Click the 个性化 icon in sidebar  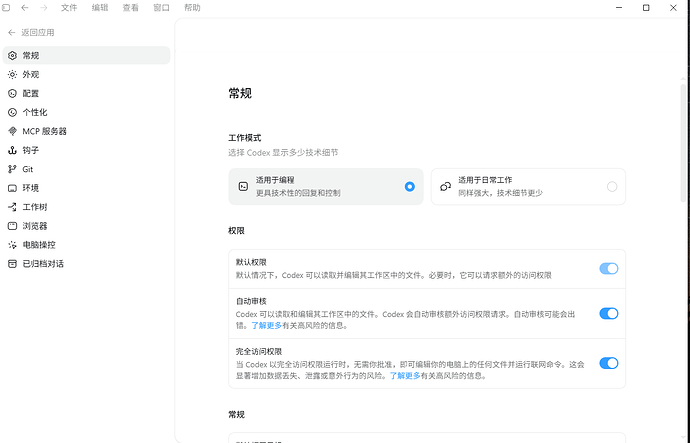(x=12, y=112)
